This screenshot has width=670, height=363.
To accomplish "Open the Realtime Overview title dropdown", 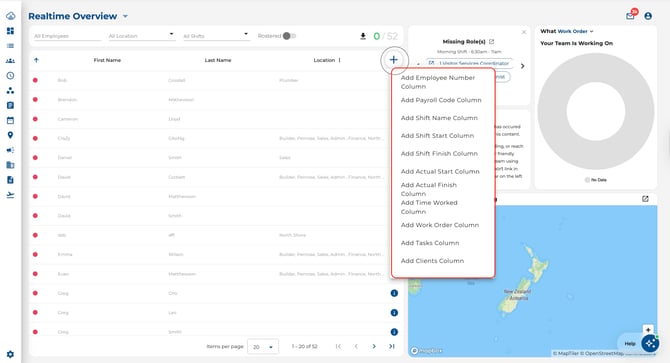I will 125,16.
